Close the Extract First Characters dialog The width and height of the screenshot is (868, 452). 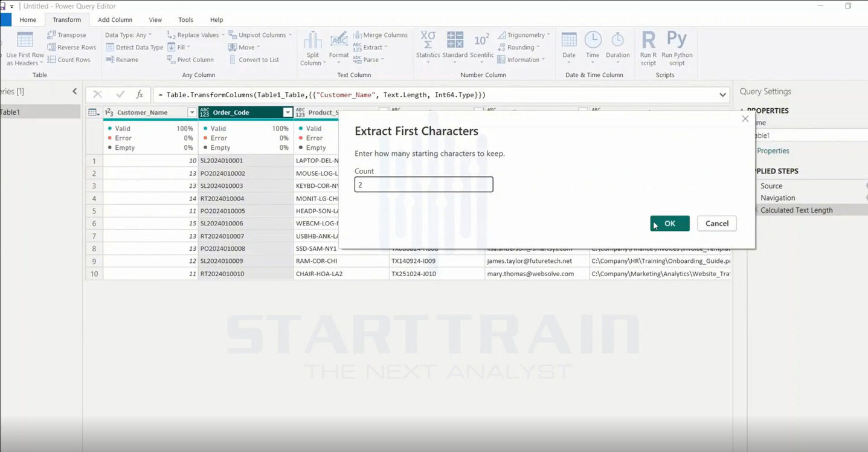click(745, 119)
